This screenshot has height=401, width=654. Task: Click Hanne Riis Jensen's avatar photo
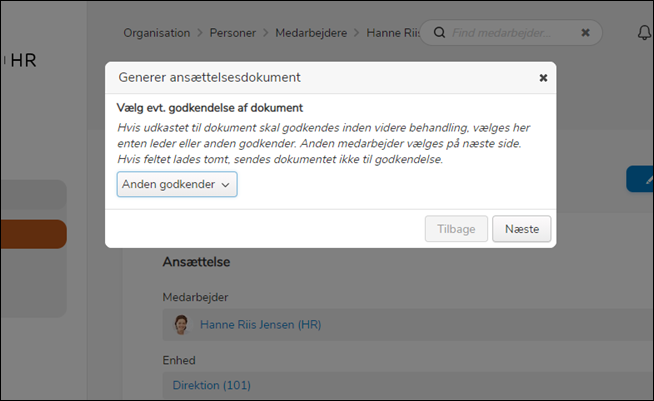182,324
